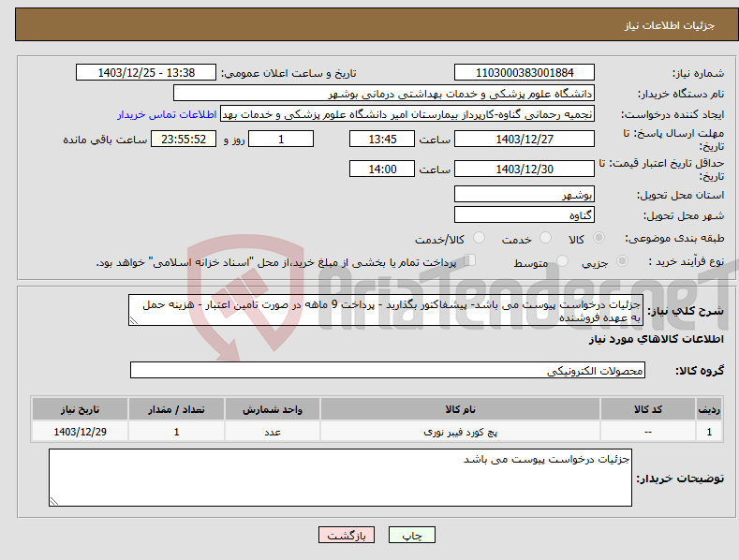This screenshot has width=739, height=560.
Task: Click the remaining time field 23:55:52
Action: point(184,139)
